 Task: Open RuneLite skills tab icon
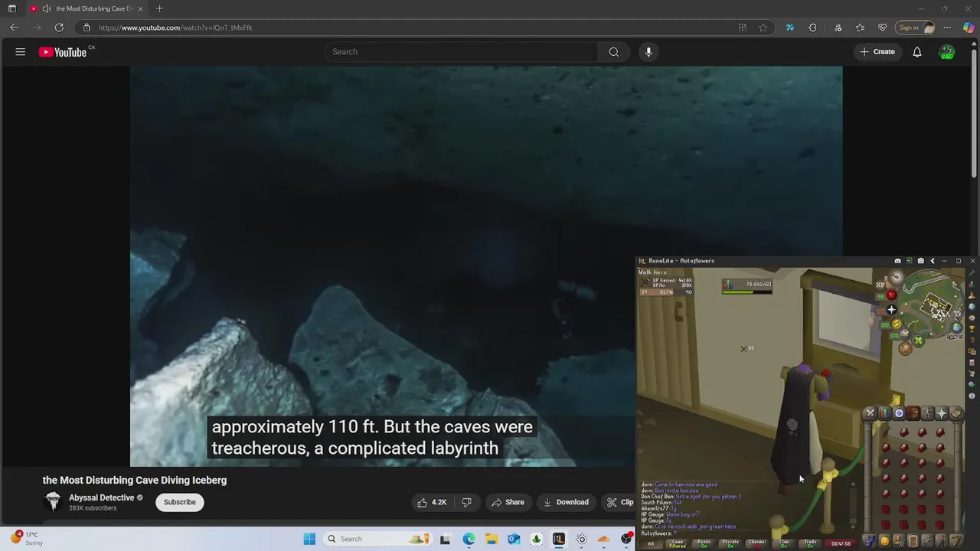(885, 413)
